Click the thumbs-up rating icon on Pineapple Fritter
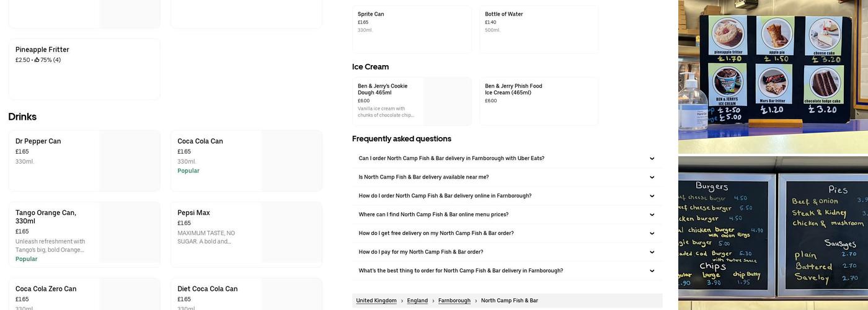The image size is (868, 310). tap(37, 60)
